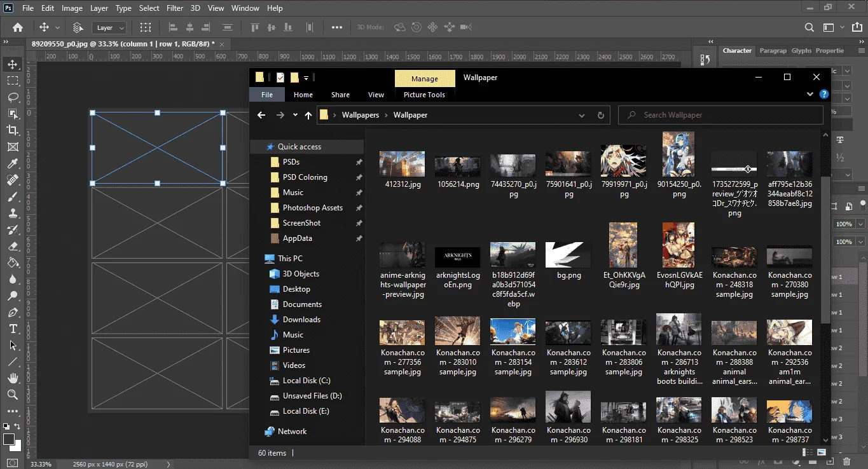Go back in File Explorer
The image size is (868, 469).
coord(261,115)
